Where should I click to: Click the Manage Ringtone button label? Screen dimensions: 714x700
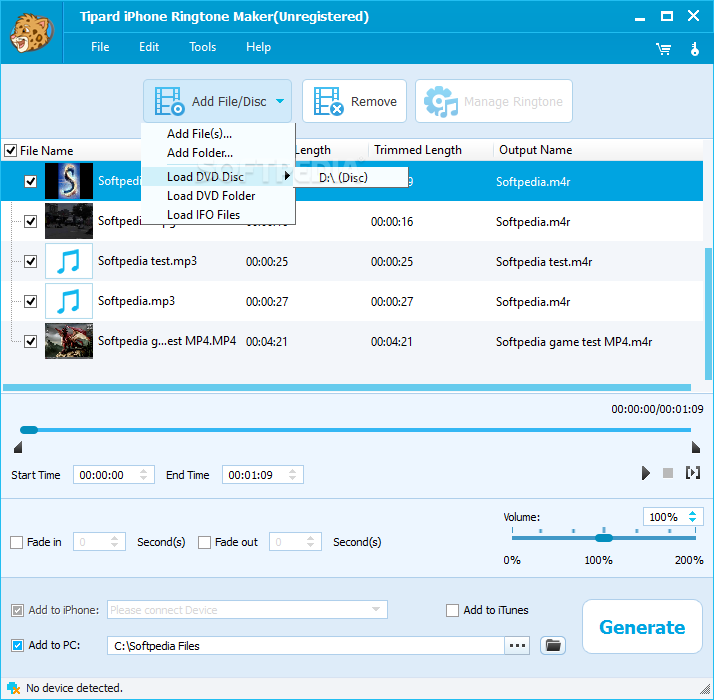(513, 102)
